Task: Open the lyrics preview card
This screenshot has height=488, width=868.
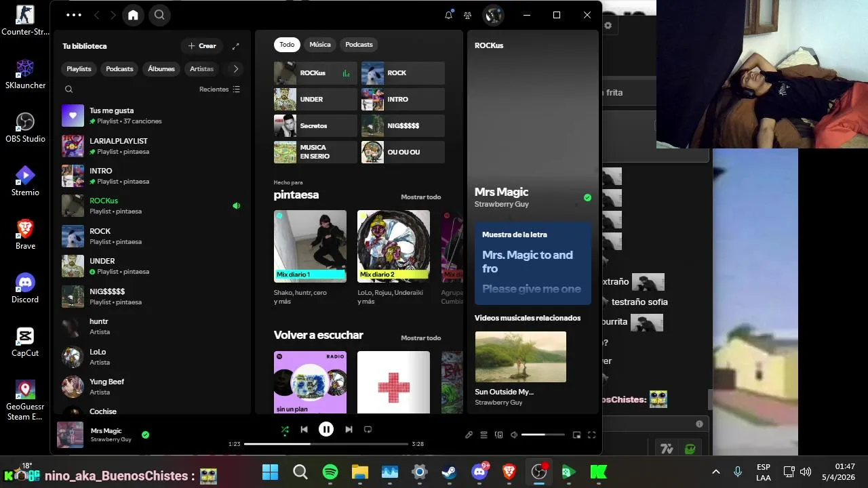Action: click(532, 264)
